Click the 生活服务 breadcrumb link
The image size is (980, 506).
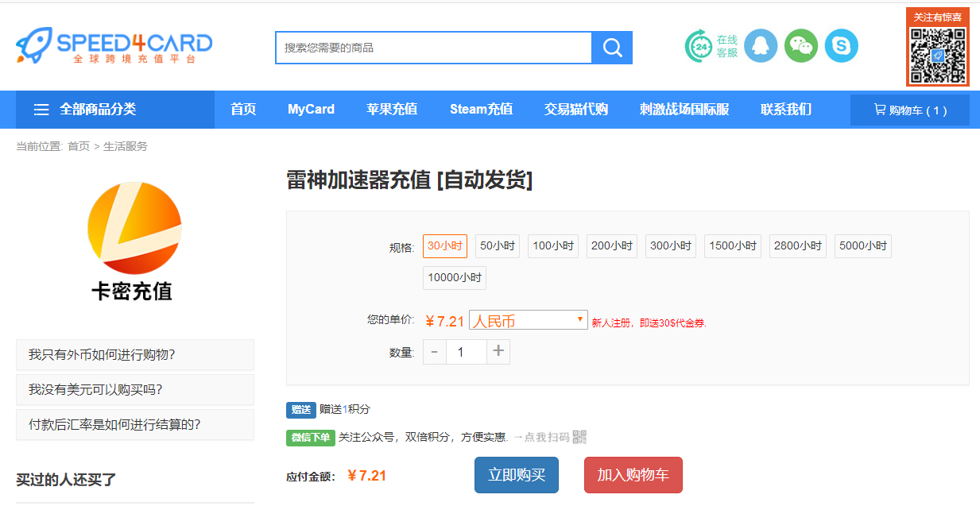[x=126, y=146]
